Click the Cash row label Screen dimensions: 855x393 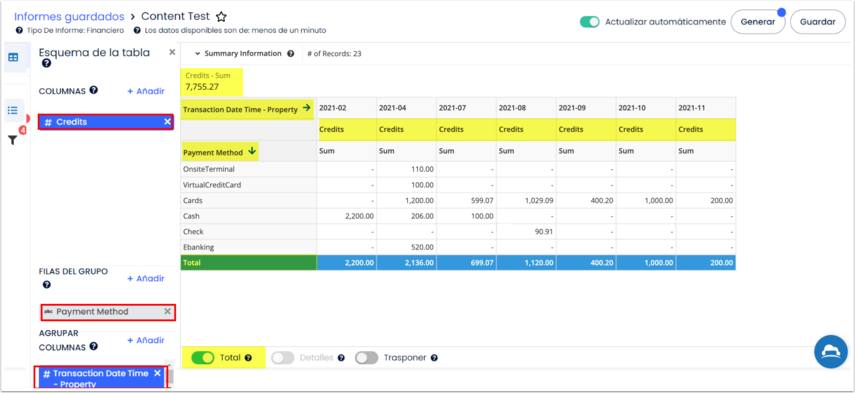pos(191,216)
